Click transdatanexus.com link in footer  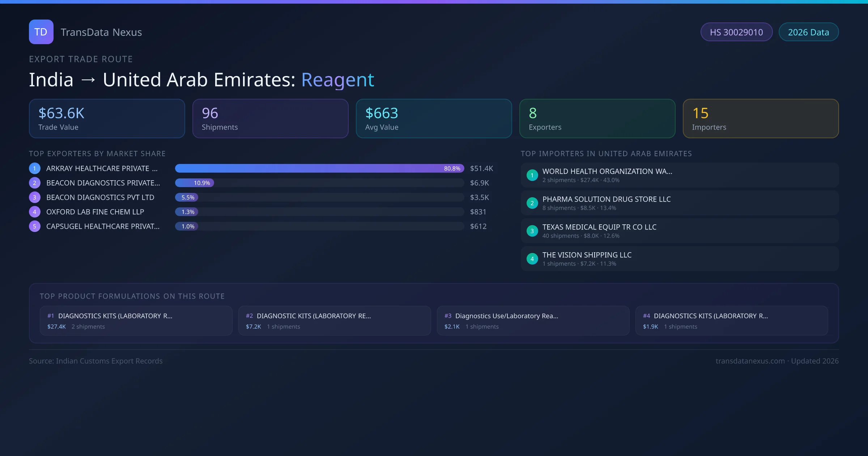(x=750, y=361)
